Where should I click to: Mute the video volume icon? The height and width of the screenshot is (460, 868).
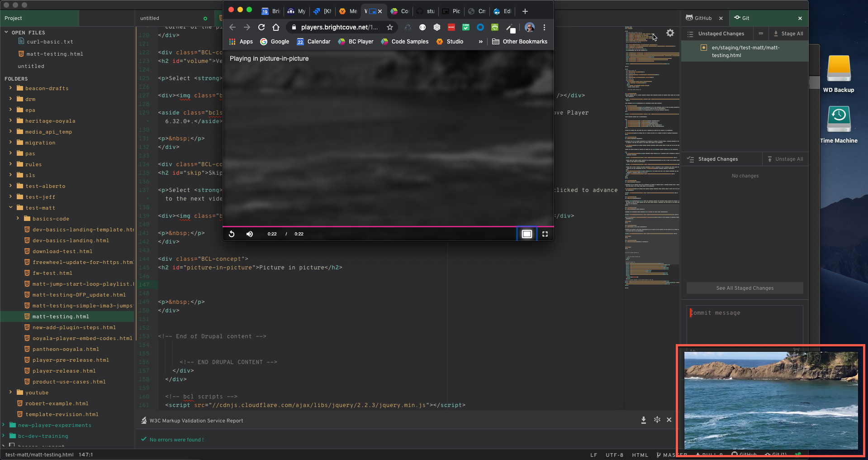tap(250, 234)
